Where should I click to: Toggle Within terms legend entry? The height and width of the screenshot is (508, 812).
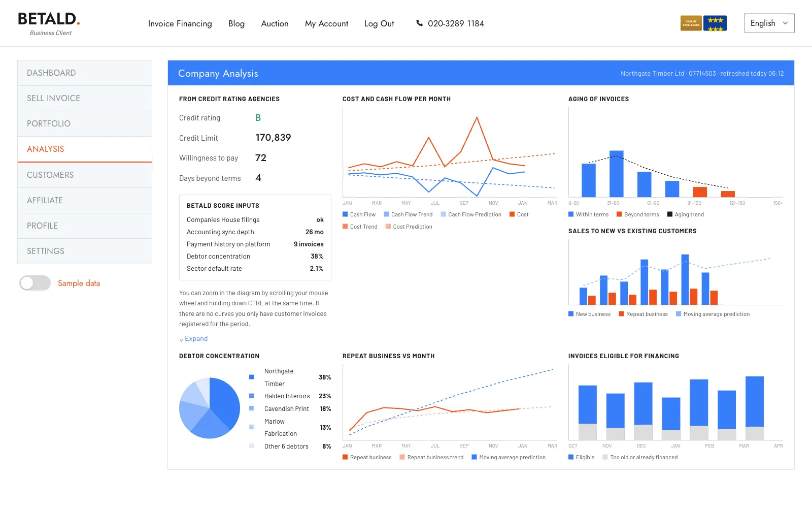pos(588,214)
